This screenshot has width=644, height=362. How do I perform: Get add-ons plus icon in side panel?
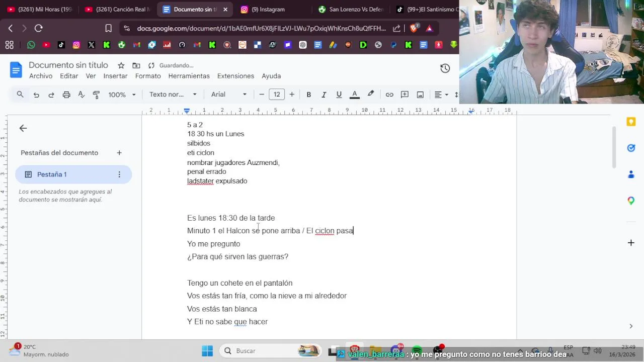[x=631, y=243]
